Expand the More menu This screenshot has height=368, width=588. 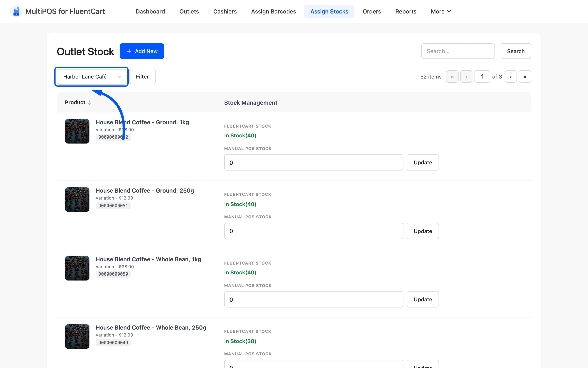coord(441,11)
